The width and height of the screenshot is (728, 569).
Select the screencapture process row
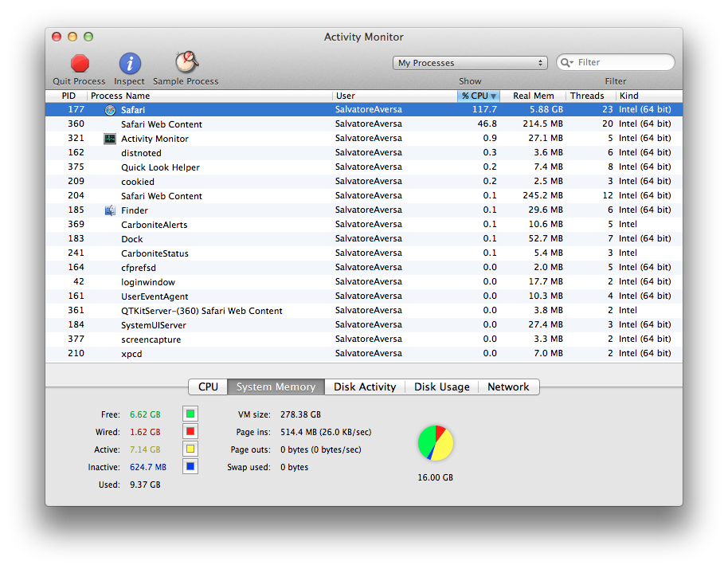(364, 339)
